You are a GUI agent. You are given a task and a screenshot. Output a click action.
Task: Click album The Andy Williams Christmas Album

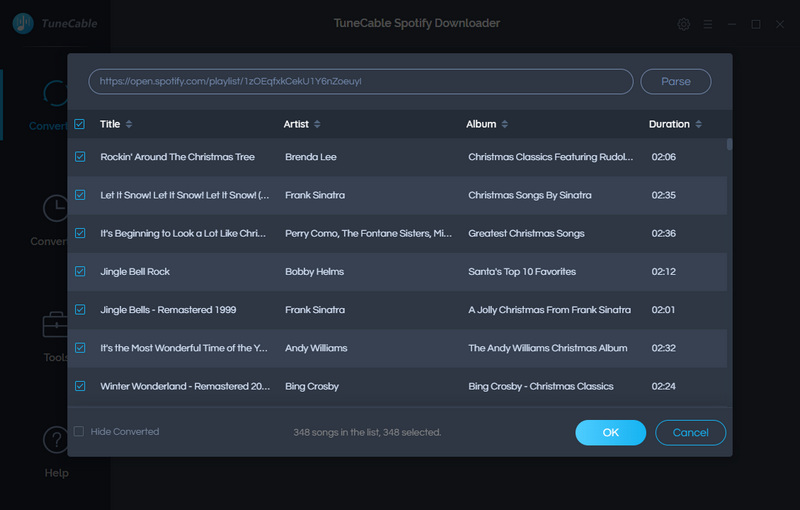point(547,348)
